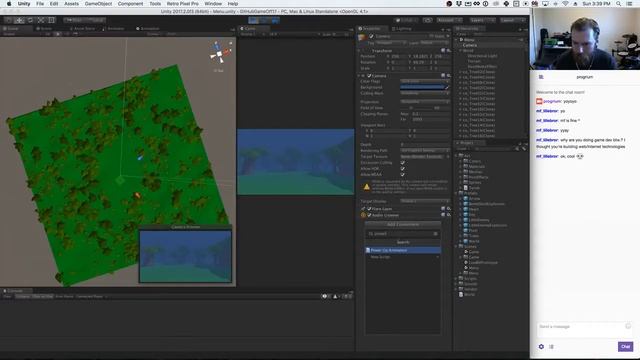Adjust the Field of View slider
The image size is (640, 360).
point(416,108)
